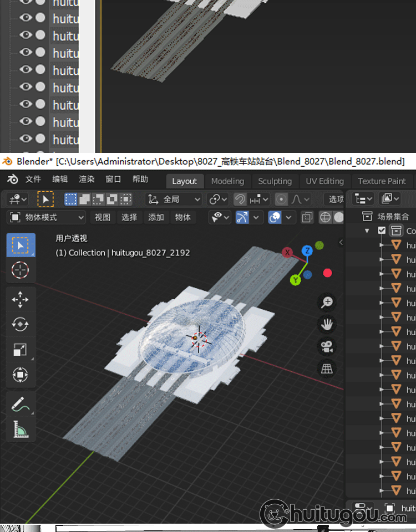Open the 物体模式 mode dropdown
This screenshot has width=416, height=532.
tap(47, 217)
